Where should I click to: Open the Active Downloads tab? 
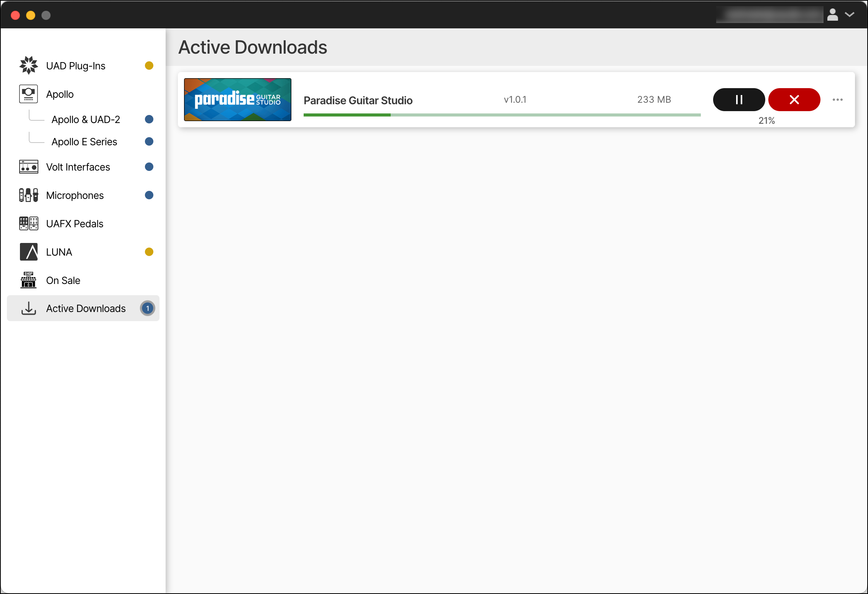coord(85,308)
